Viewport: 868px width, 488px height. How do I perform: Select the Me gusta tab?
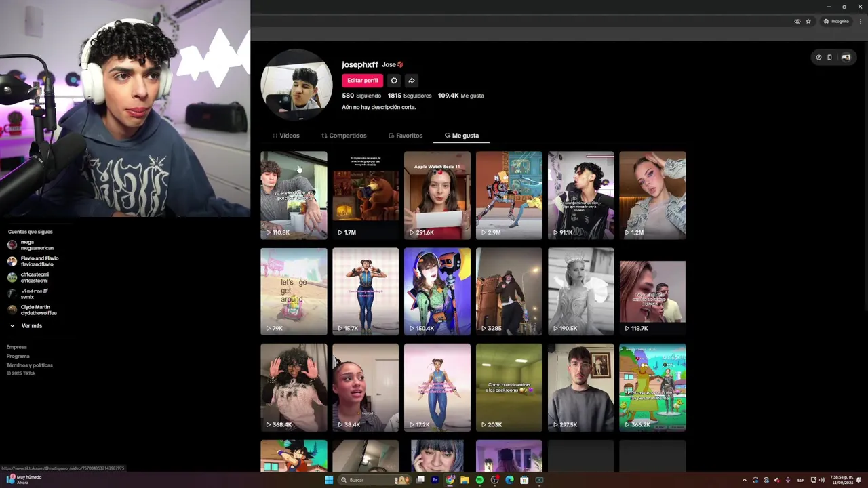click(461, 136)
